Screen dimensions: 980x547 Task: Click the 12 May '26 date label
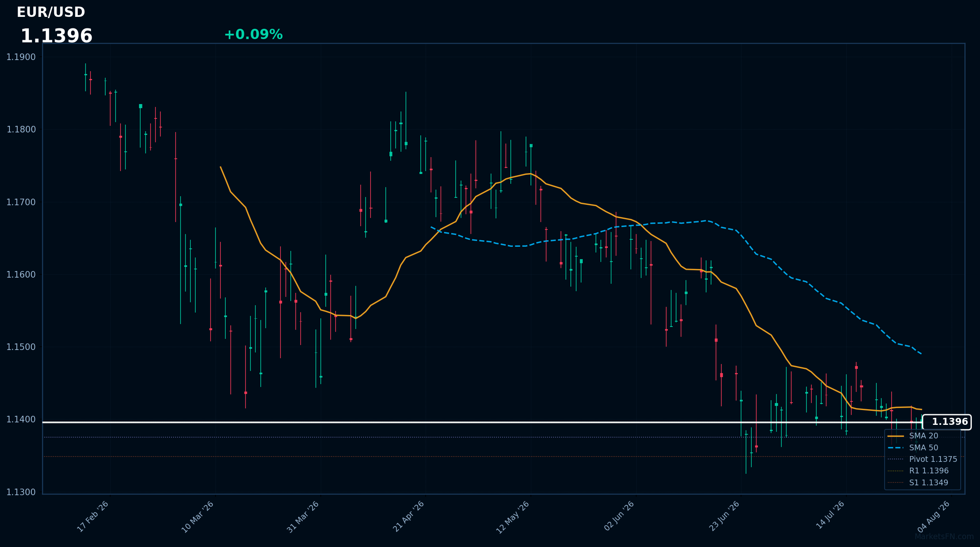pyautogui.click(x=513, y=517)
